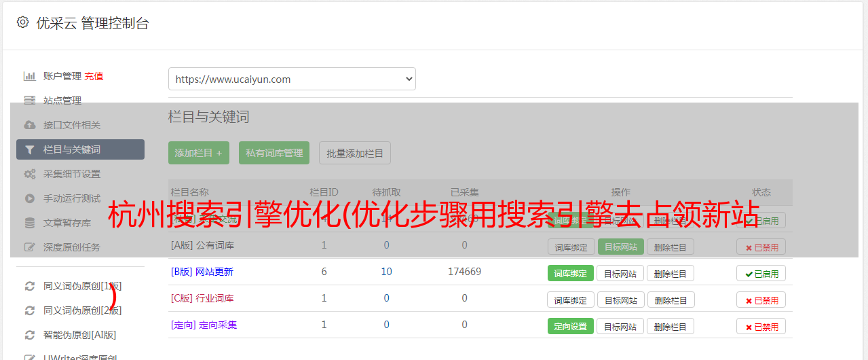Click the 已采集 value 174669

464,272
